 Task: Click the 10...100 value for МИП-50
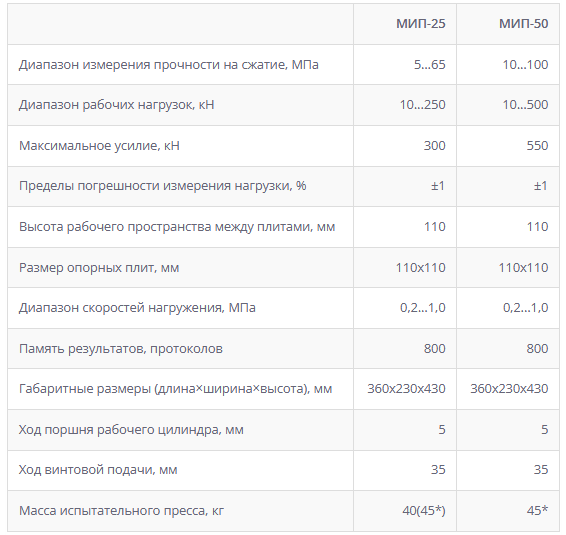(x=525, y=65)
